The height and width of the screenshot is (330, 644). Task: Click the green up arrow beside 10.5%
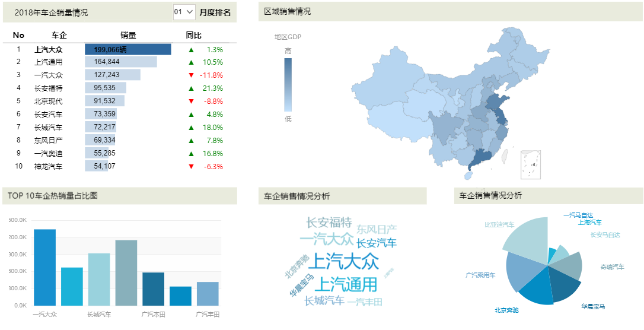pyautogui.click(x=191, y=62)
